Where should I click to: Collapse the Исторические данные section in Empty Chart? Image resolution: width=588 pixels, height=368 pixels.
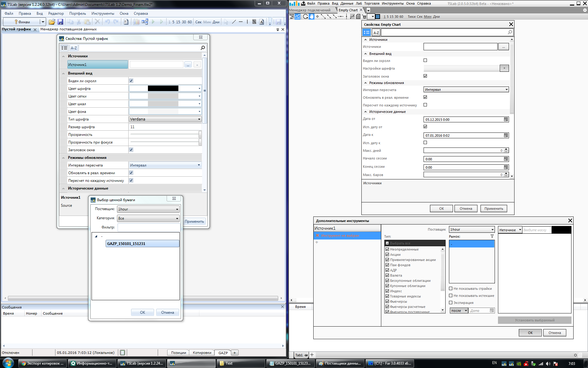[x=365, y=112]
